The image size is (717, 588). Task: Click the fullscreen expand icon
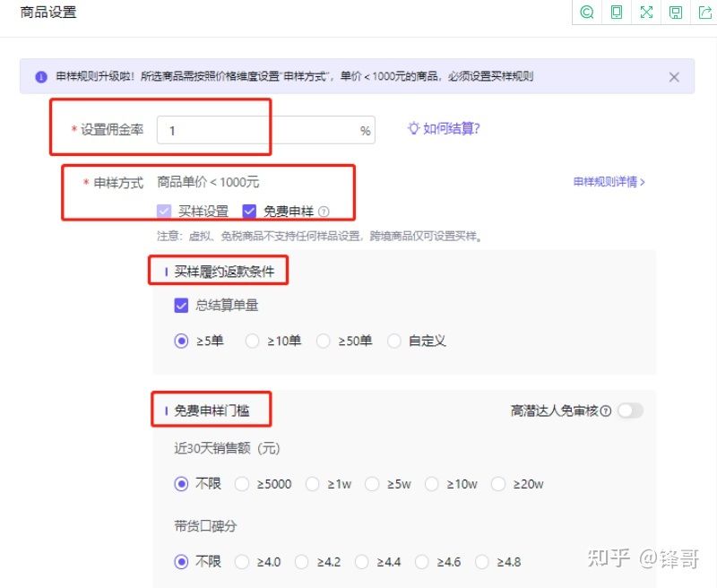point(646,13)
